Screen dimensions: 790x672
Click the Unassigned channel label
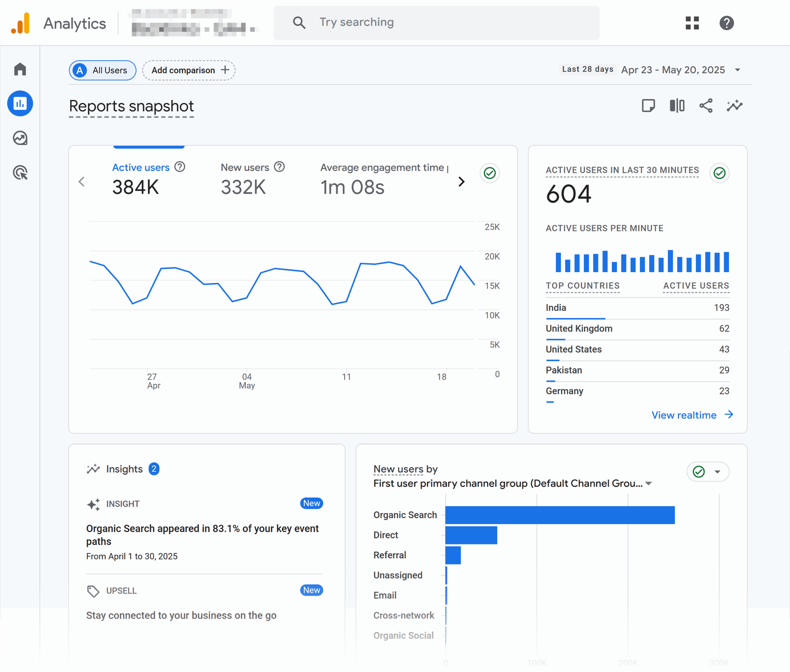(398, 575)
